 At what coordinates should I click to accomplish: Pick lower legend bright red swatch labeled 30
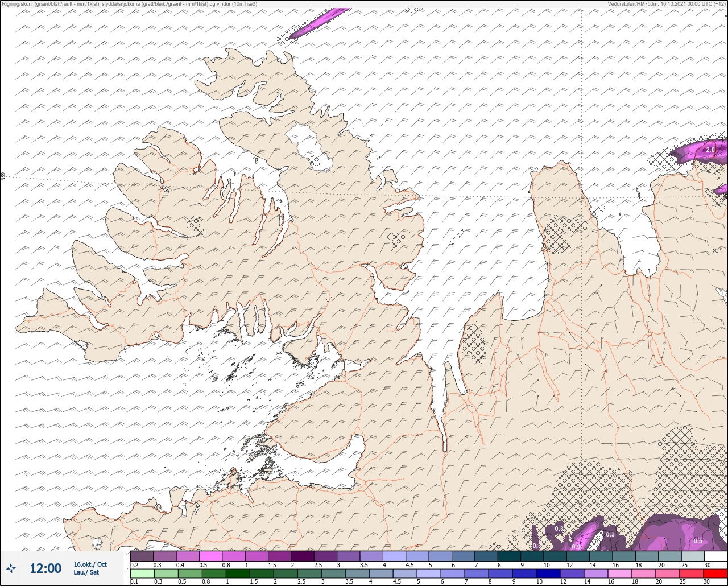click(715, 573)
